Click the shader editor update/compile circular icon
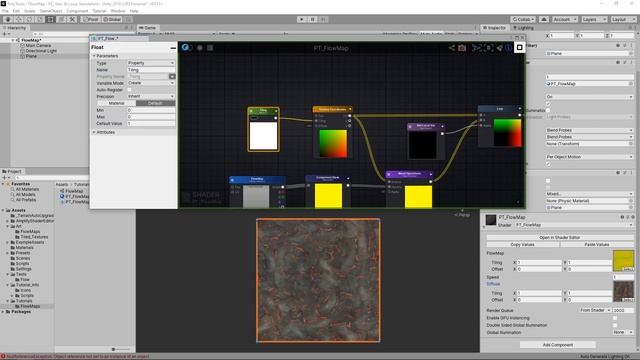This screenshot has width=640, height=360. click(186, 47)
